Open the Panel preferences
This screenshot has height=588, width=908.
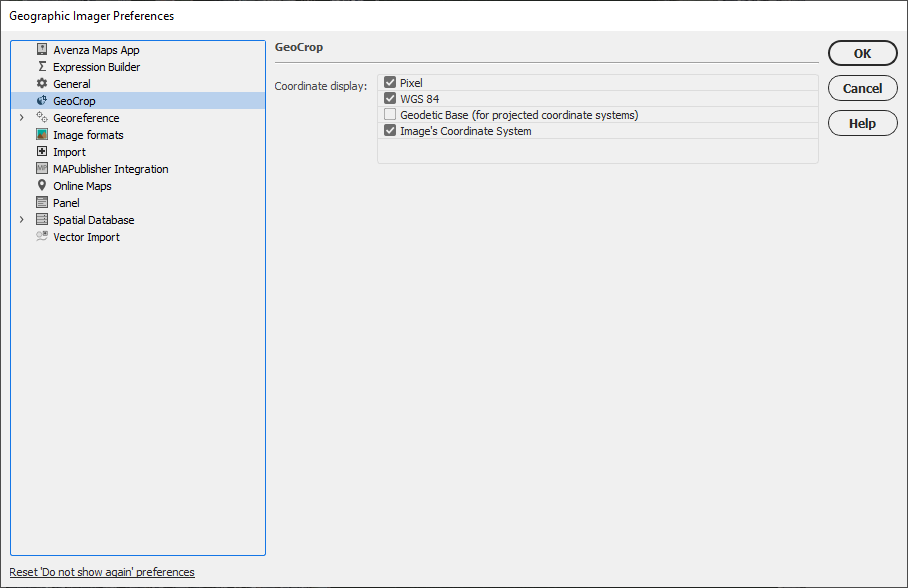pos(66,203)
